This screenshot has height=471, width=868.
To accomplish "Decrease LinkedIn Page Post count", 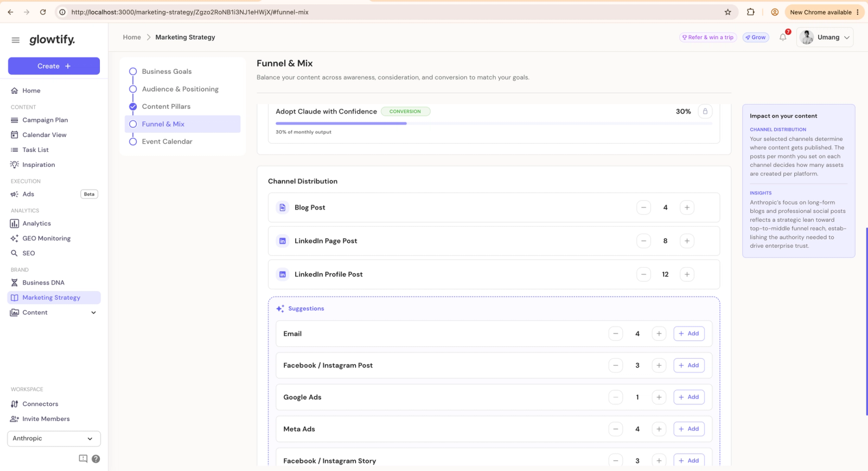I will 643,241.
